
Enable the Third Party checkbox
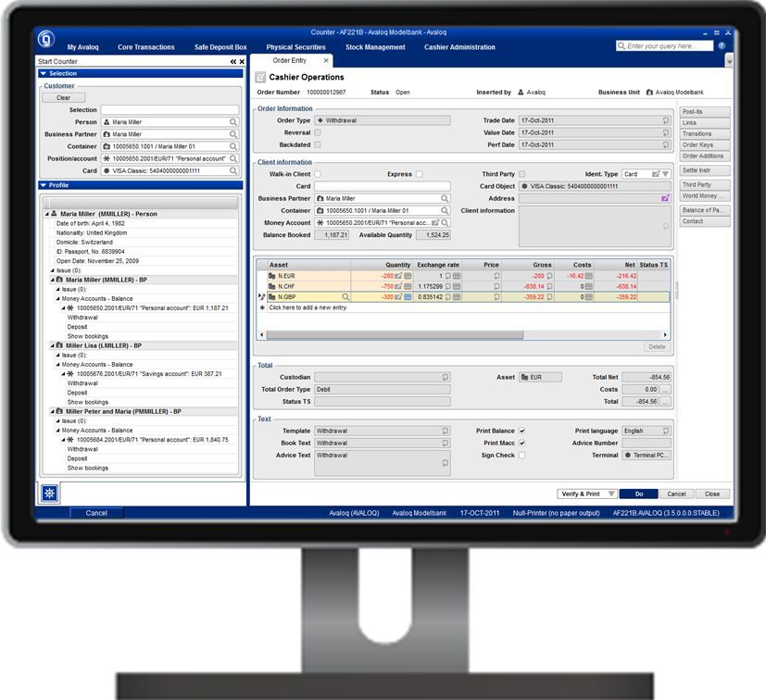point(521,174)
